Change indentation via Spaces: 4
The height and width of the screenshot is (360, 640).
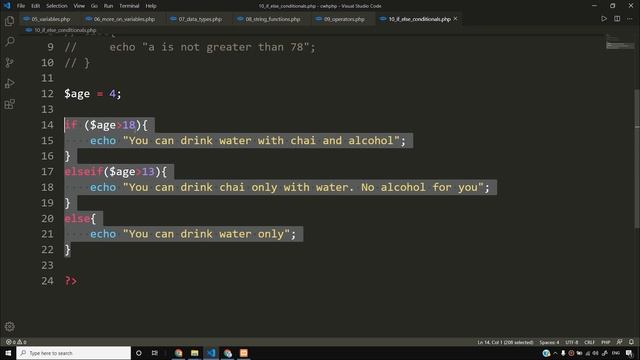[x=549, y=342]
